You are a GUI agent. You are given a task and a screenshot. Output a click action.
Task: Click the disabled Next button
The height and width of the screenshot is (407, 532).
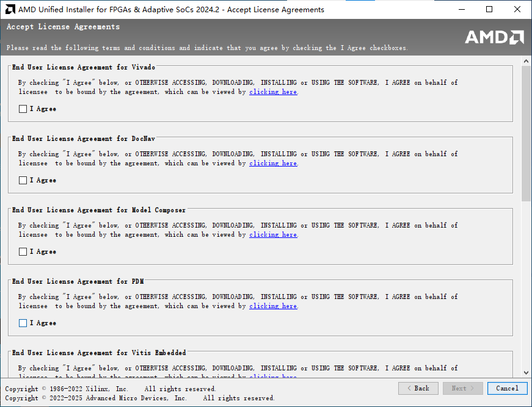pos(463,388)
